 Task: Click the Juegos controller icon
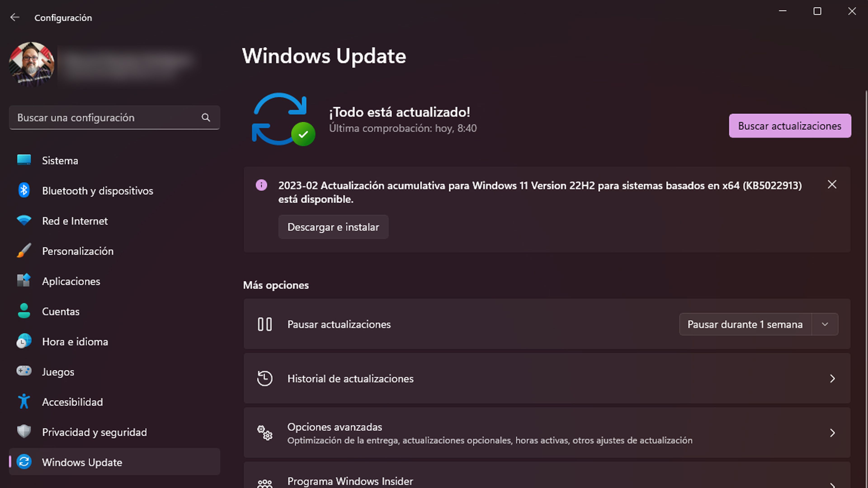24,371
